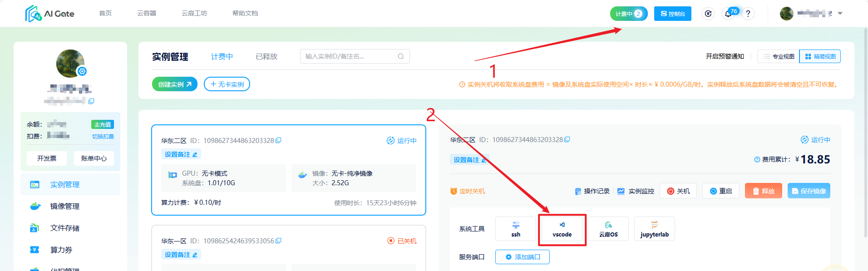
Task: Click the 创建实例 button
Action: coord(175,84)
